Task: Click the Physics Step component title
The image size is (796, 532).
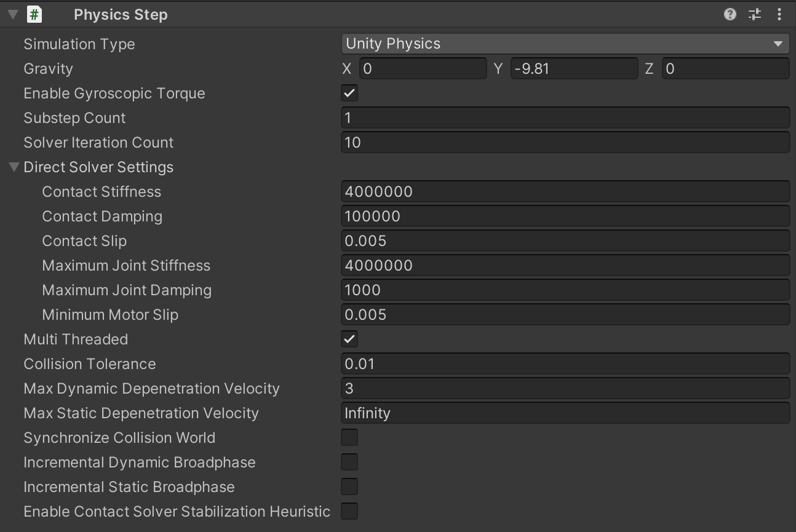Action: 121,15
